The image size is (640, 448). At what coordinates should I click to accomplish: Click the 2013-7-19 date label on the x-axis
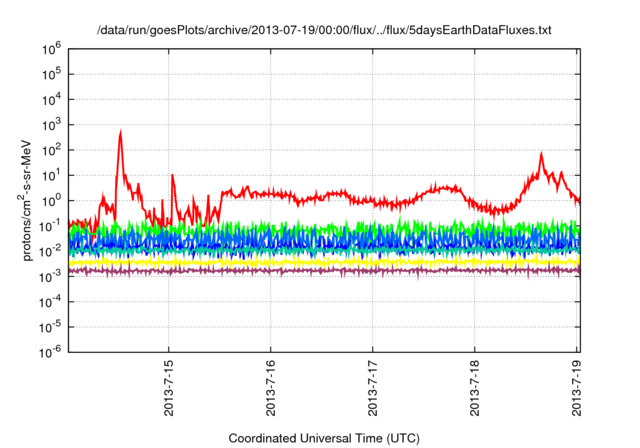point(576,388)
